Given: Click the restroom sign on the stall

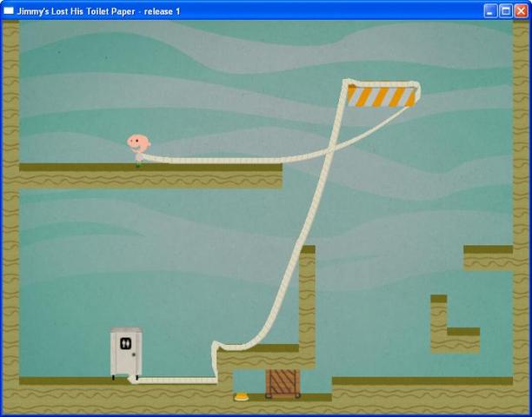Looking at the screenshot, I should coord(125,343).
